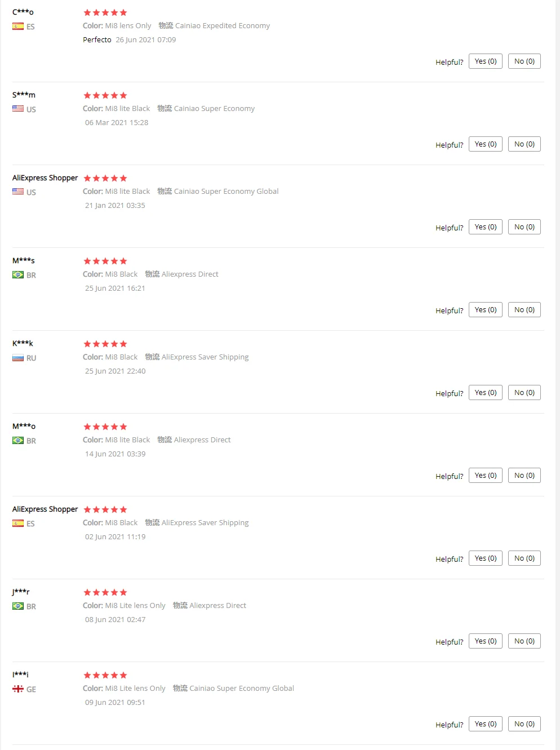The height and width of the screenshot is (750, 560).
Task: Click No on the 02 Jun 2021 review
Action: [524, 558]
